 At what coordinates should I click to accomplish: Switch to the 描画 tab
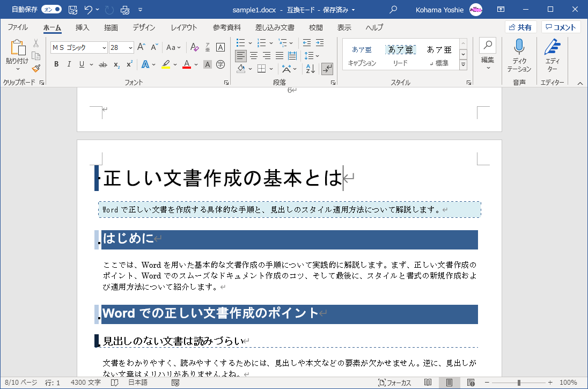(111, 27)
